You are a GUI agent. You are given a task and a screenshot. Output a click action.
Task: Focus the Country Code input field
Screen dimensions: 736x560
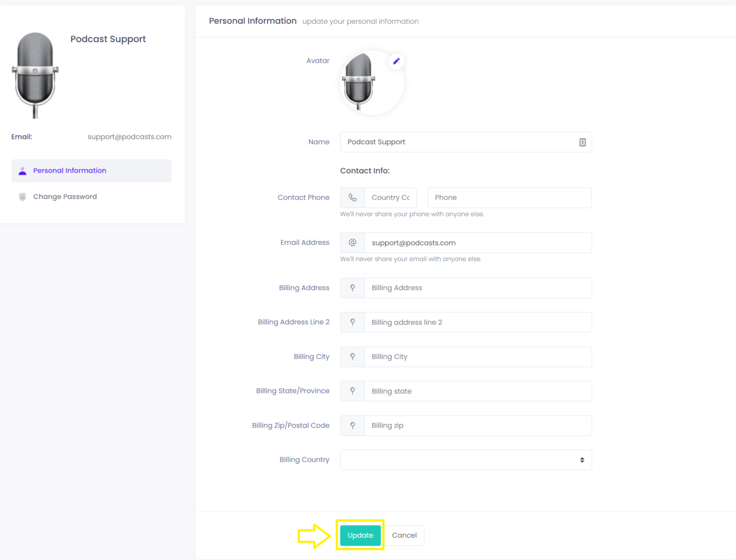(390, 197)
